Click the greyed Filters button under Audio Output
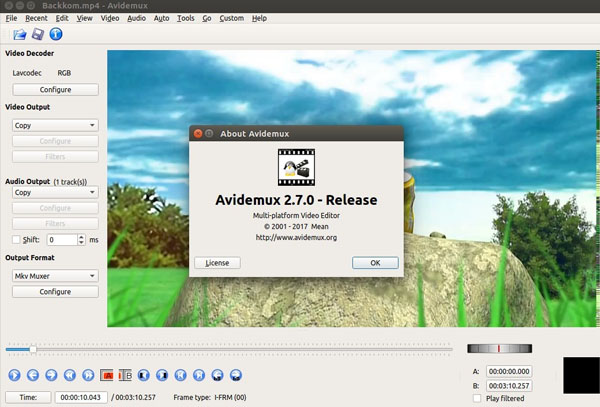 (55, 223)
